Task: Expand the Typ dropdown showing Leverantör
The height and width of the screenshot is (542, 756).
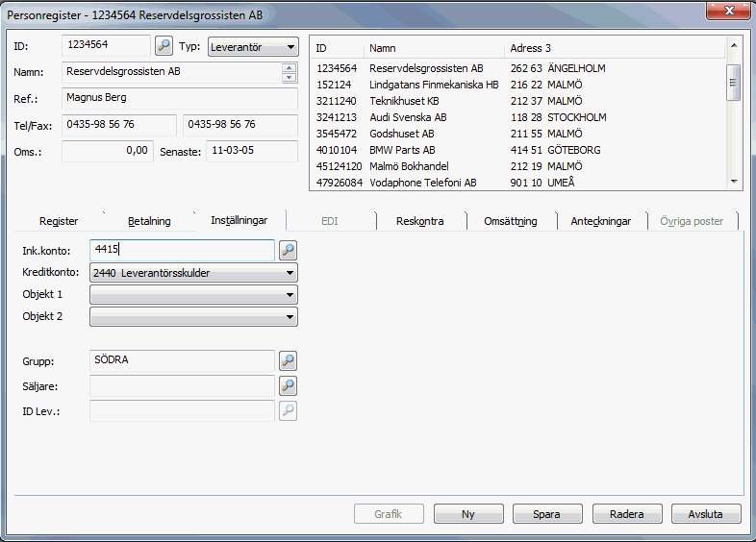Action: (x=290, y=47)
